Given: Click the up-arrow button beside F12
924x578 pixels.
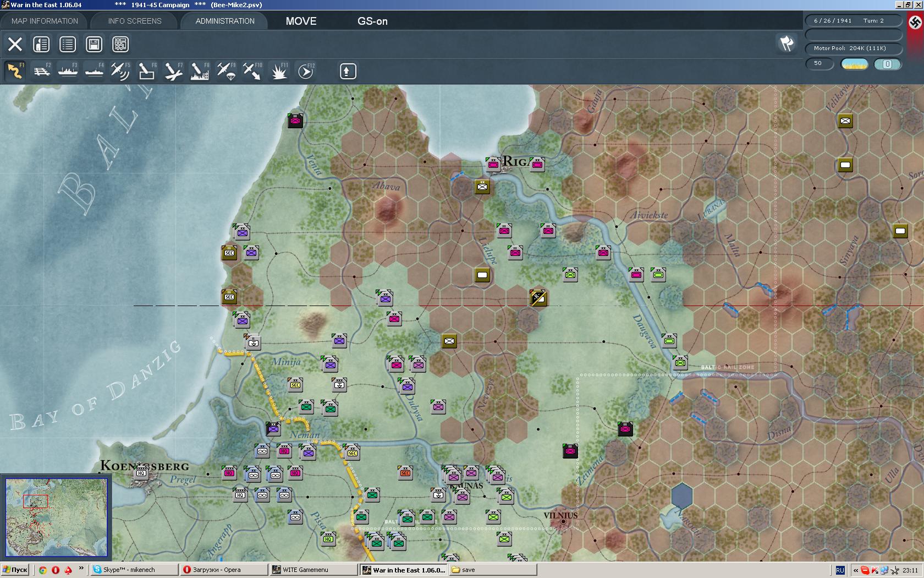Looking at the screenshot, I should (x=348, y=71).
